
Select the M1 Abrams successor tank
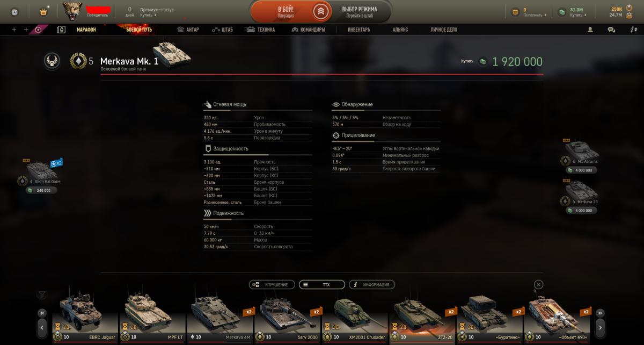pyautogui.click(x=580, y=151)
